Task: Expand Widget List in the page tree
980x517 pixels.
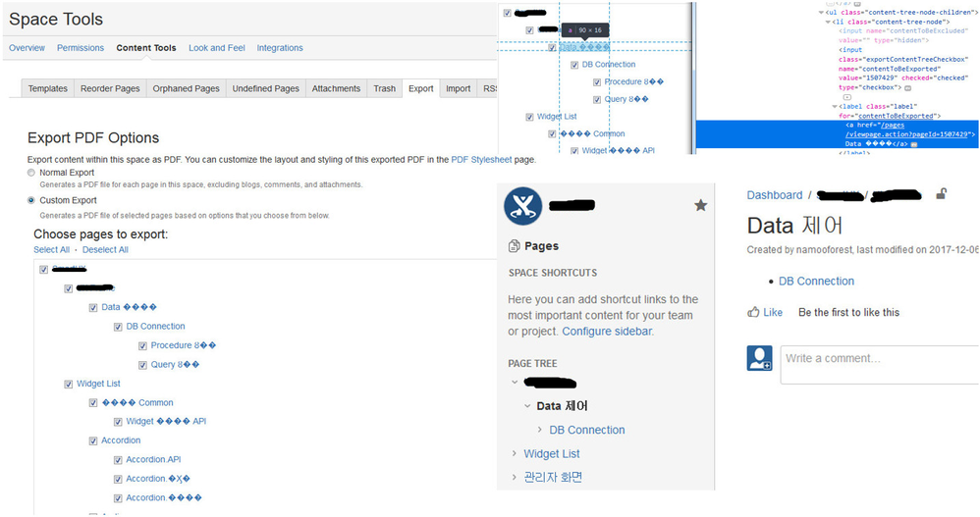Action: (x=515, y=453)
